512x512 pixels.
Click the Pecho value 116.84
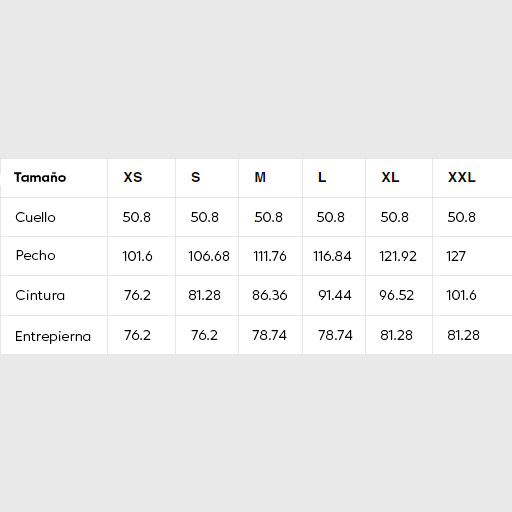point(332,256)
